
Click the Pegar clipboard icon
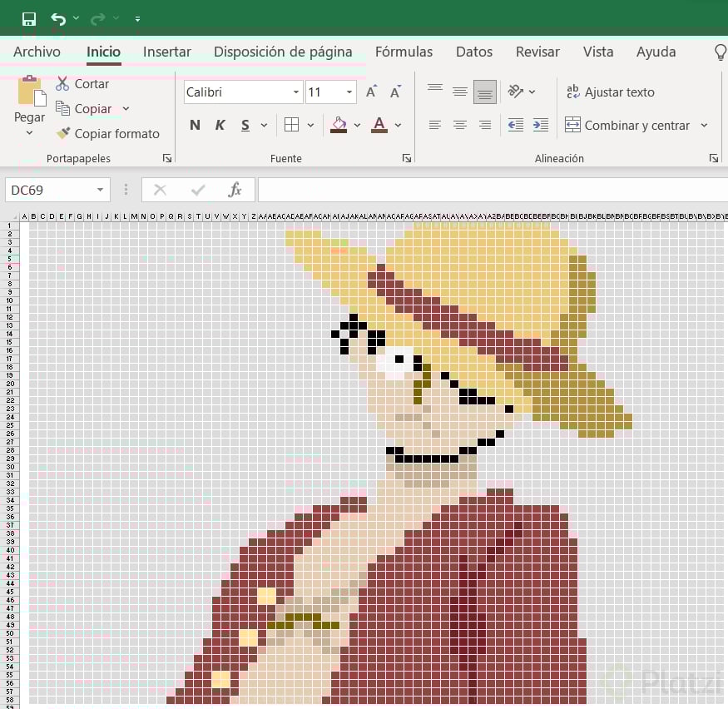coord(32,91)
